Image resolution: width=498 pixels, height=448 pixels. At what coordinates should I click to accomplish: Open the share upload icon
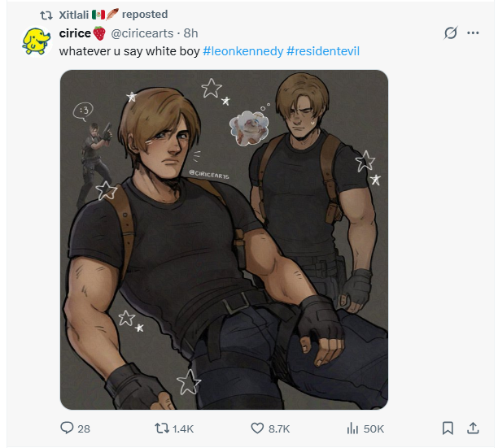473,428
